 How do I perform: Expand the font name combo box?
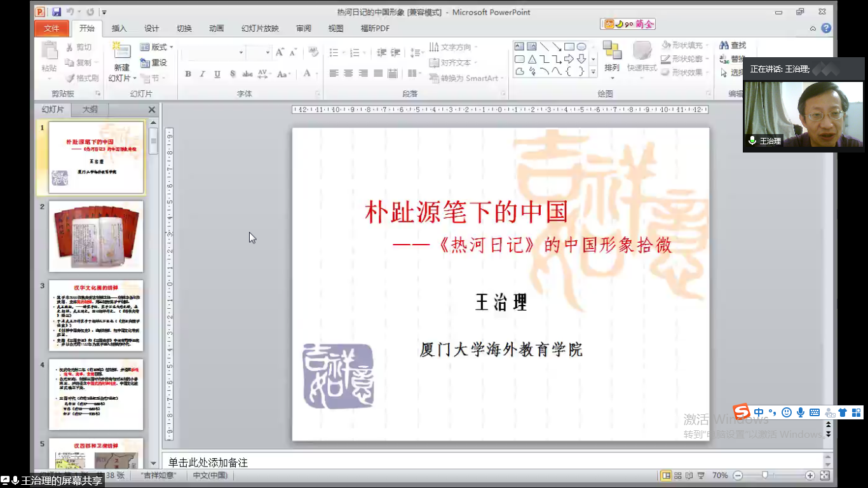241,53
